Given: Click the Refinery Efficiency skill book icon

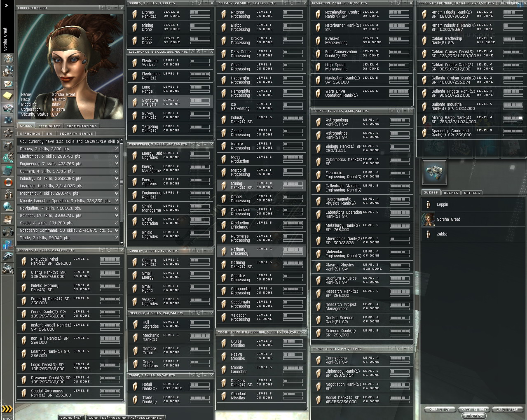Looking at the screenshot, I should (224, 252).
